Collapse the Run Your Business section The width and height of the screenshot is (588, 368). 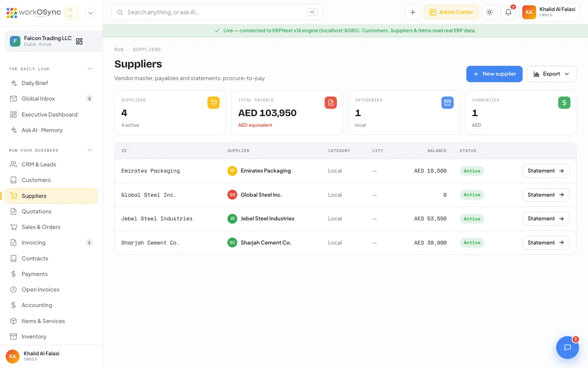pyautogui.click(x=90, y=150)
